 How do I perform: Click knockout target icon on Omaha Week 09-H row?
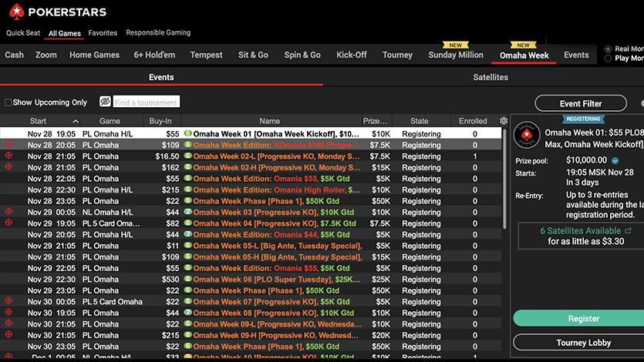(8, 334)
